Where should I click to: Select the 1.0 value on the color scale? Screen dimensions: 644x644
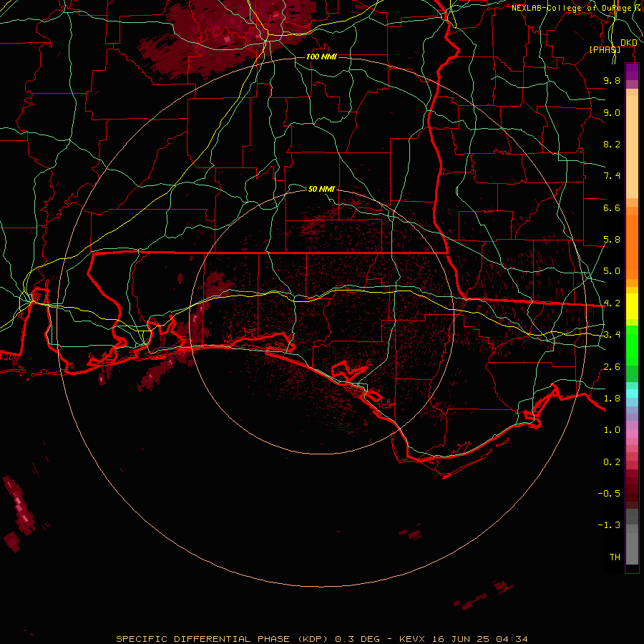point(612,430)
